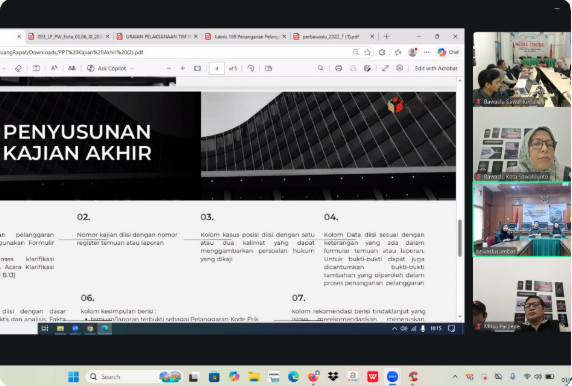Click the Erase tool in PDF toolbar
Screen dimensions: 572x386
(x=18, y=68)
